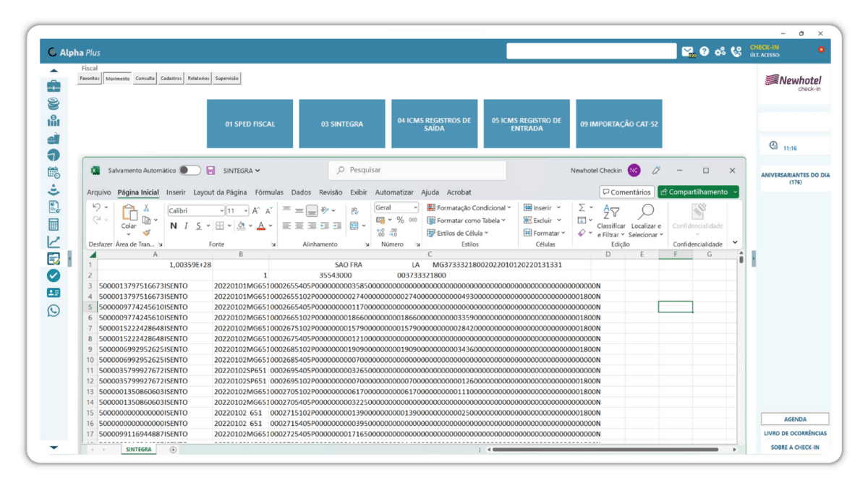
Task: Click the Excel save disk icon
Action: click(x=210, y=171)
